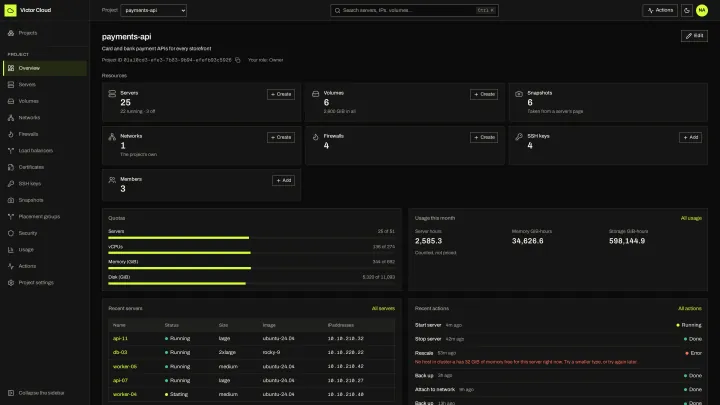Image resolution: width=720 pixels, height=405 pixels.
Task: Create a new server from Servers card
Action: tap(281, 94)
